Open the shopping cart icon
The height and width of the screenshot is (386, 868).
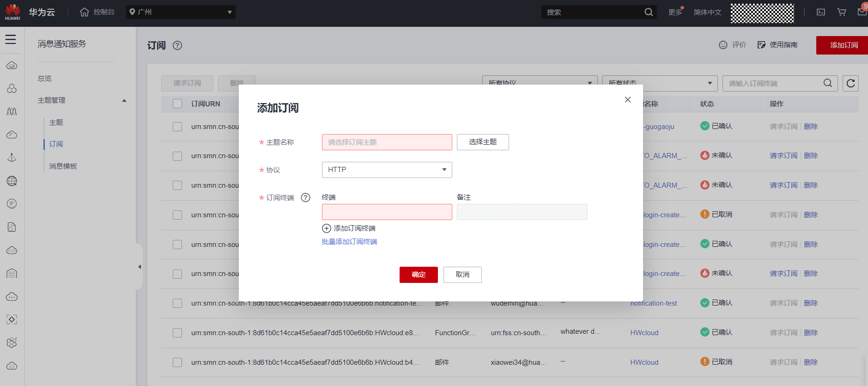842,12
